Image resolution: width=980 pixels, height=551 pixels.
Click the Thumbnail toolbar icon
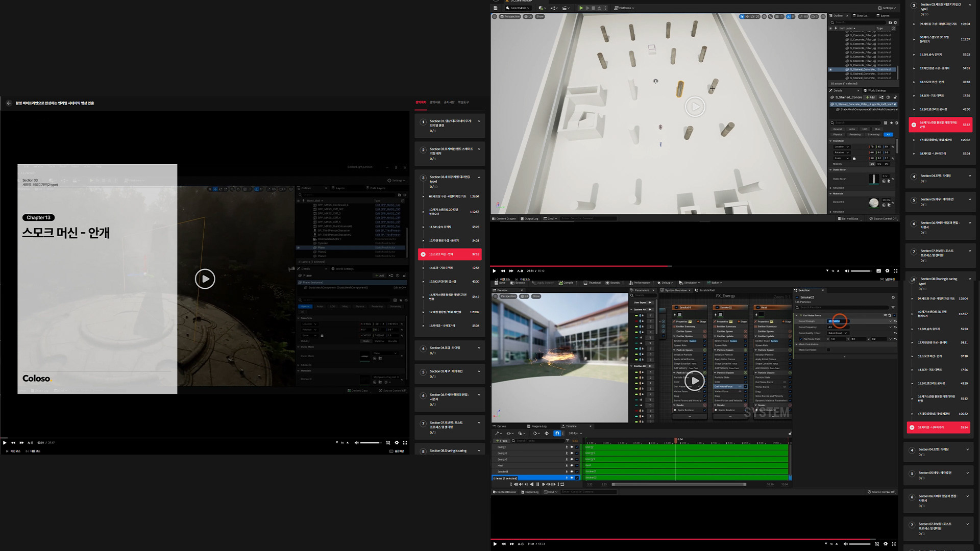tap(592, 283)
